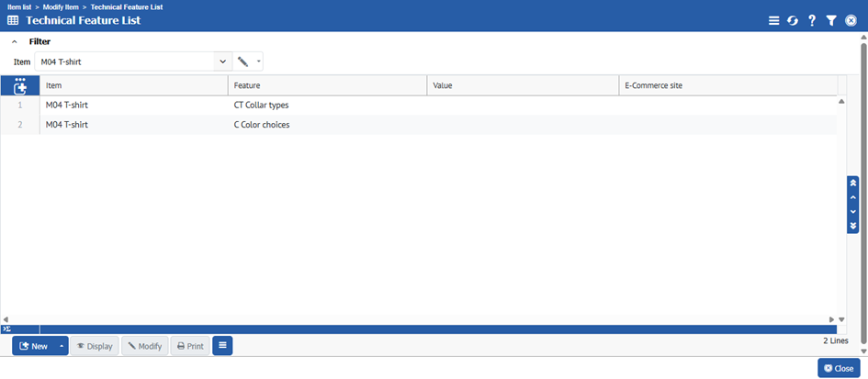Viewport: 868px width, 379px height.
Task: Jump to last record with double-down arrow
Action: [x=852, y=226]
